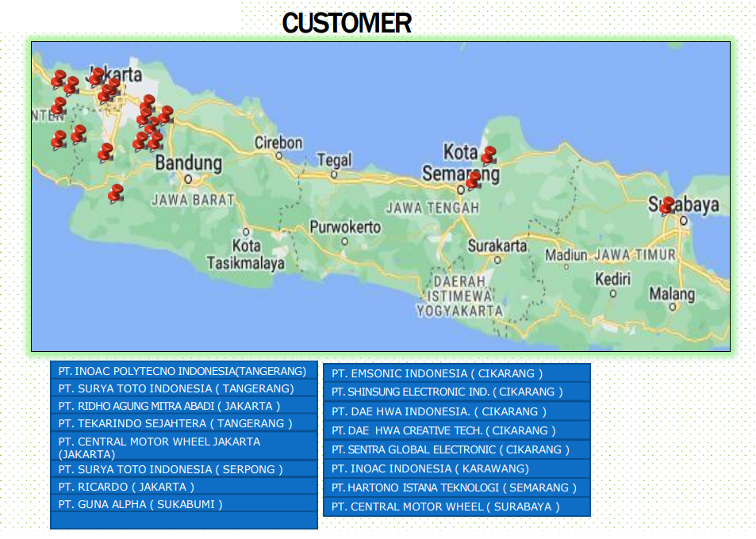The height and width of the screenshot is (539, 756).
Task: Click PT. RIDHO AGUNG MITRA ABADI row
Action: point(184,406)
